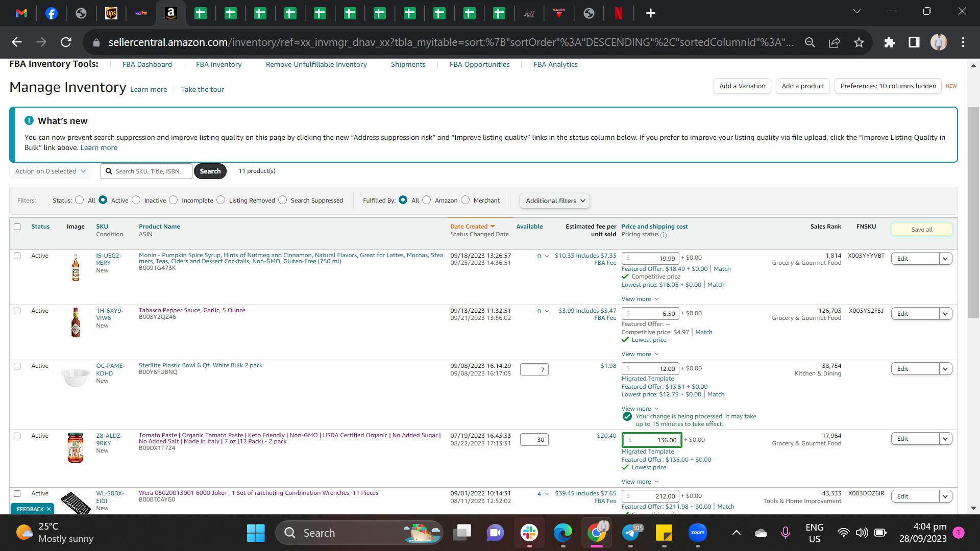Select Search Suppressed status filter

point(283,200)
